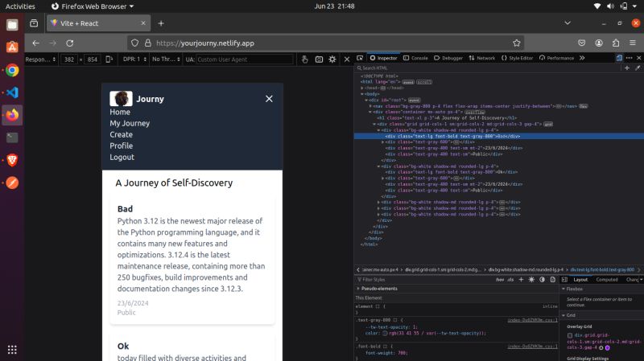Open the Home link in Journy menu

click(x=120, y=112)
